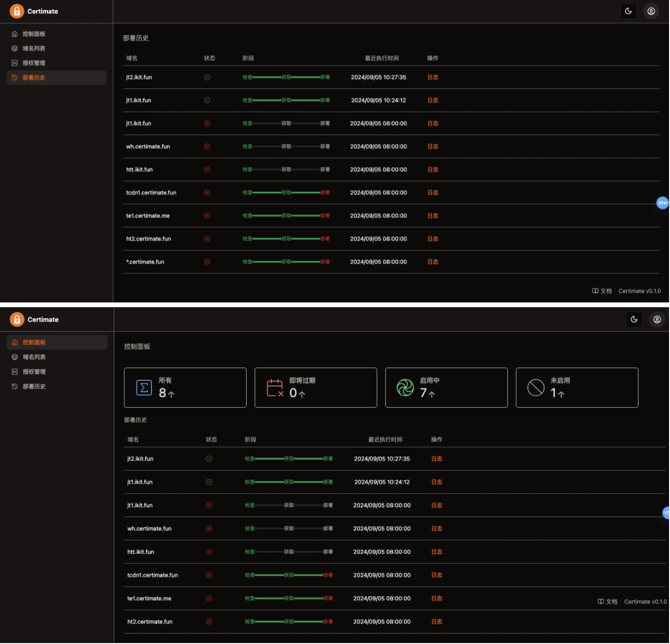The width and height of the screenshot is (670, 644).
Task: Toggle dark mode moon icon in top screenshot
Action: 628,11
